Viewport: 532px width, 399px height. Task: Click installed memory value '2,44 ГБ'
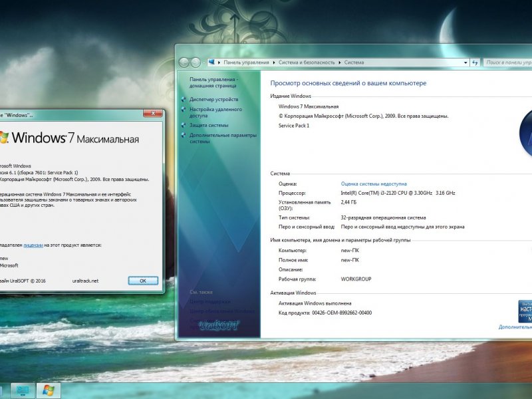coord(348,202)
